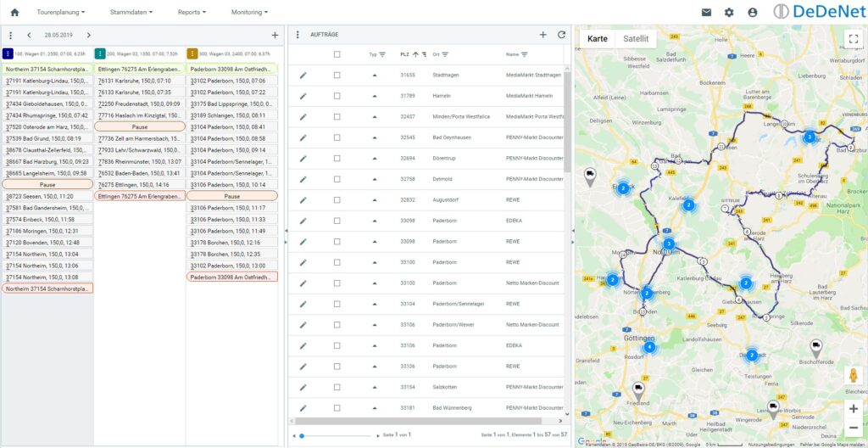868x448 pixels.
Task: Click the user account profile icon
Action: click(x=753, y=13)
